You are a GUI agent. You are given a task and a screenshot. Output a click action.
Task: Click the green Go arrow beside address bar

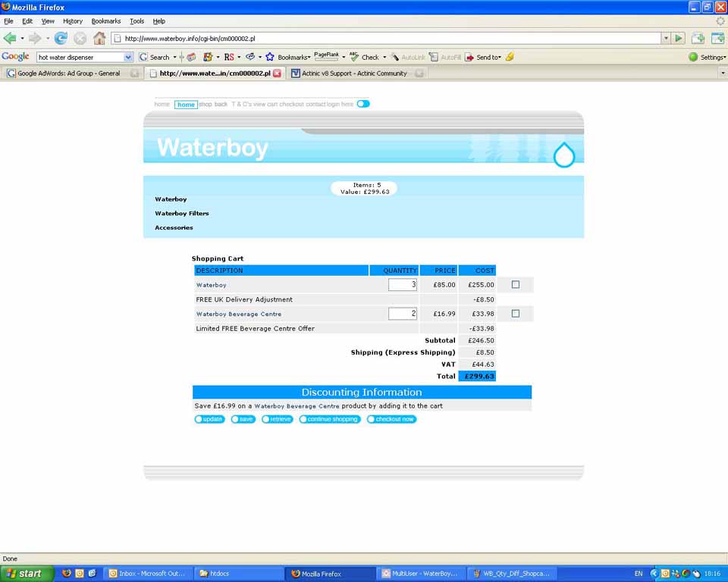[679, 38]
